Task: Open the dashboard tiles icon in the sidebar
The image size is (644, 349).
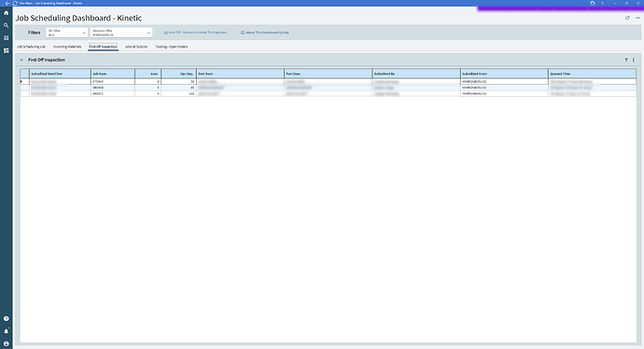Action: (6, 50)
